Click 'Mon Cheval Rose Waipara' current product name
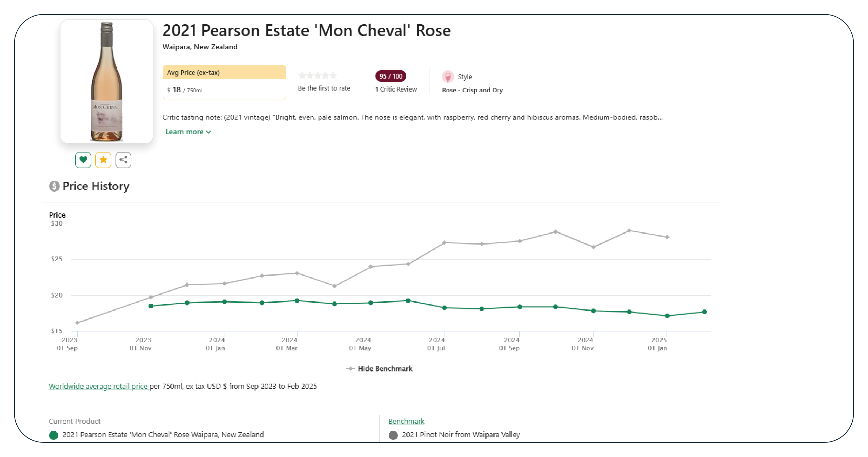 tap(163, 434)
